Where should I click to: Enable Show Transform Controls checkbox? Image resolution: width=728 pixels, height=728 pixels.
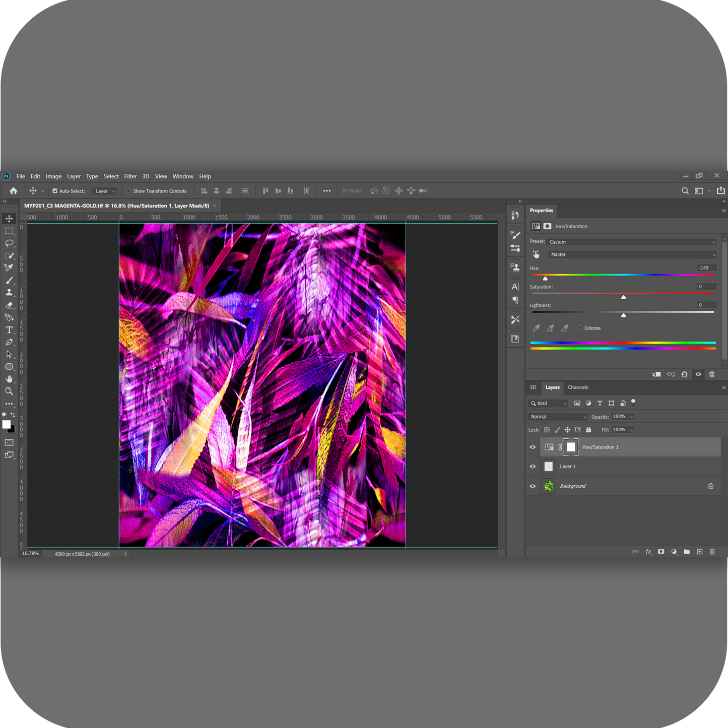pos(128,191)
